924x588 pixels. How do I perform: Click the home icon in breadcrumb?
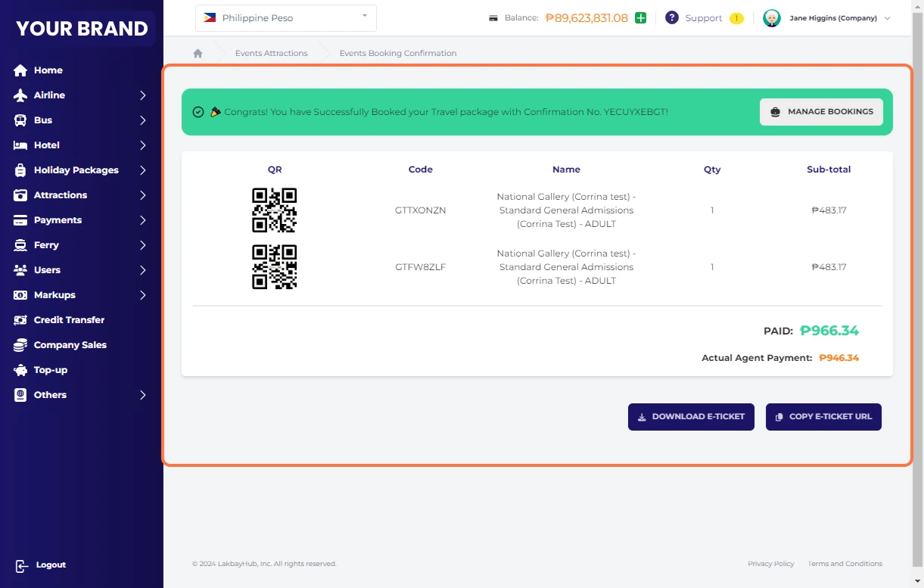point(198,54)
